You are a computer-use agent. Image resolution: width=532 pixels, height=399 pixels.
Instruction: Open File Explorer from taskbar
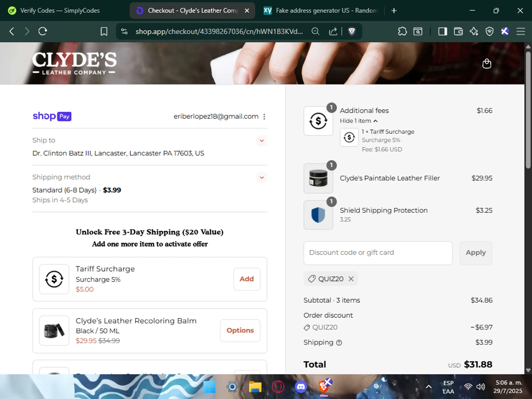pos(255,387)
